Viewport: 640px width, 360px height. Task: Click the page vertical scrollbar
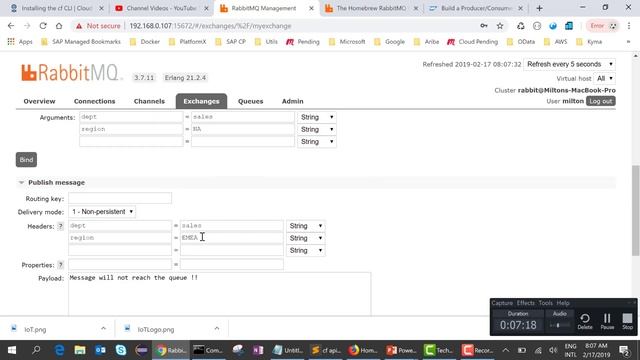click(x=635, y=211)
